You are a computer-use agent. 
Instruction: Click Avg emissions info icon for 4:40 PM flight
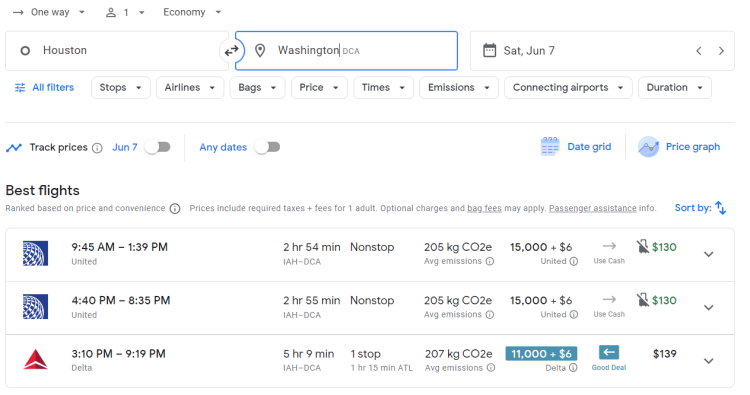[490, 315]
